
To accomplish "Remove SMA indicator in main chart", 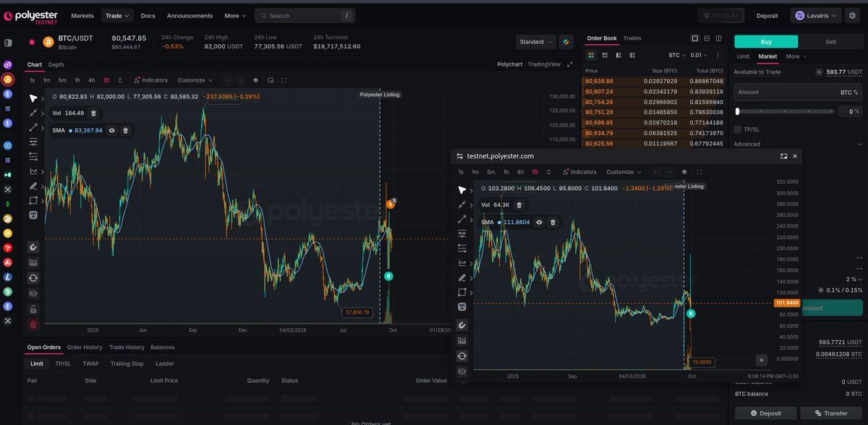I will coord(126,130).
